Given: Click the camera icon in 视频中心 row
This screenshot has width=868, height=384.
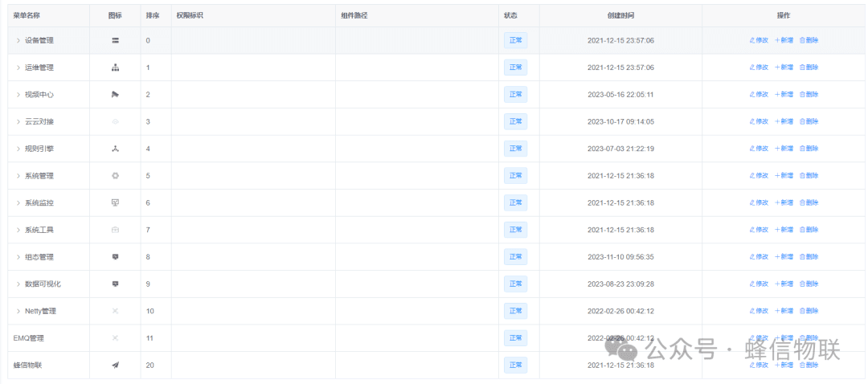Looking at the screenshot, I should pyautogui.click(x=115, y=95).
